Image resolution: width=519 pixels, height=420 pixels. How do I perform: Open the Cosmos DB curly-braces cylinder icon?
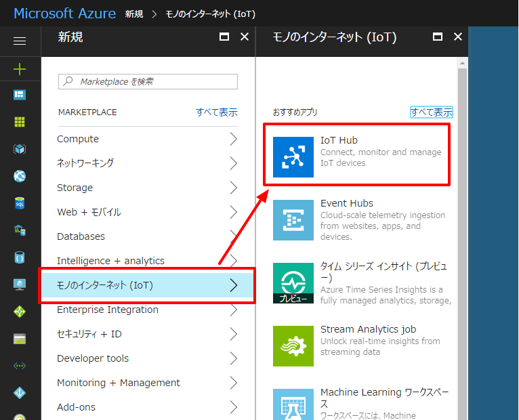click(20, 257)
